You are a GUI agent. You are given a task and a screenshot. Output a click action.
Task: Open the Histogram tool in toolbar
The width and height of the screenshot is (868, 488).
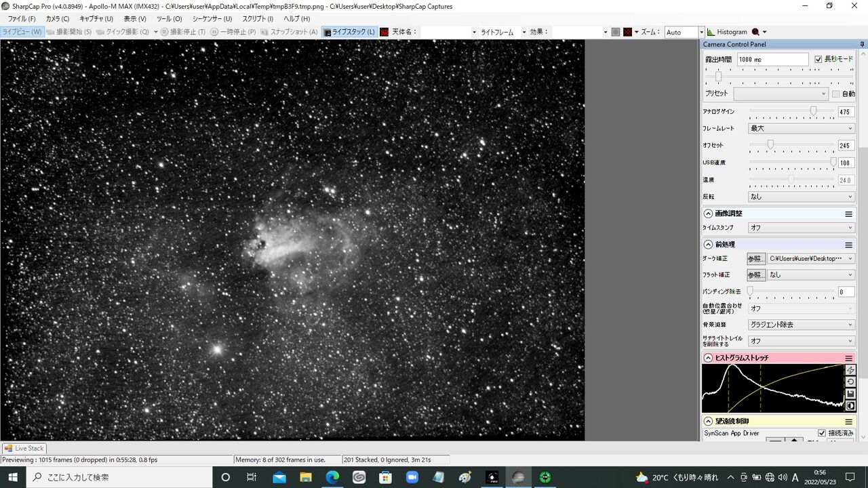tap(727, 32)
